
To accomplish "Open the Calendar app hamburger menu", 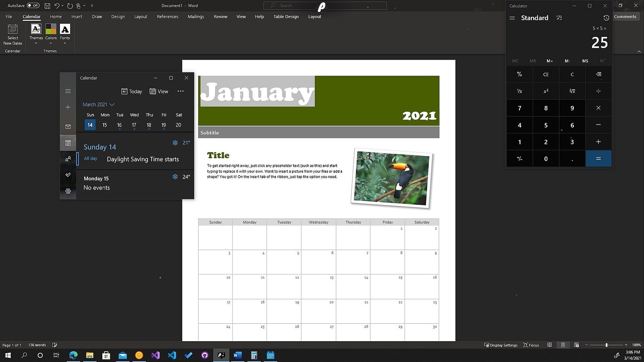I will pyautogui.click(x=68, y=91).
